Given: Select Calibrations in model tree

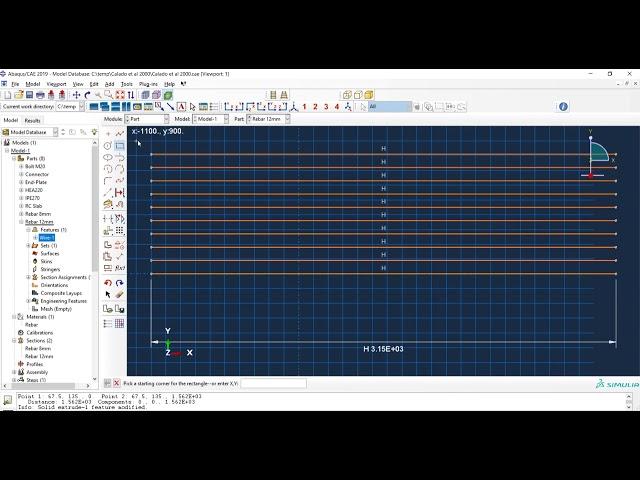Looking at the screenshot, I should point(39,333).
